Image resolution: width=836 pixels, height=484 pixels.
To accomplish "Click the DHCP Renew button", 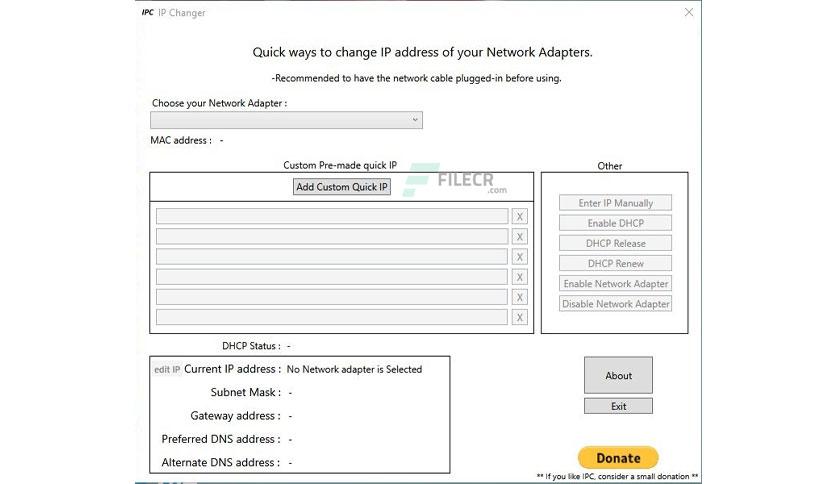I will click(615, 264).
